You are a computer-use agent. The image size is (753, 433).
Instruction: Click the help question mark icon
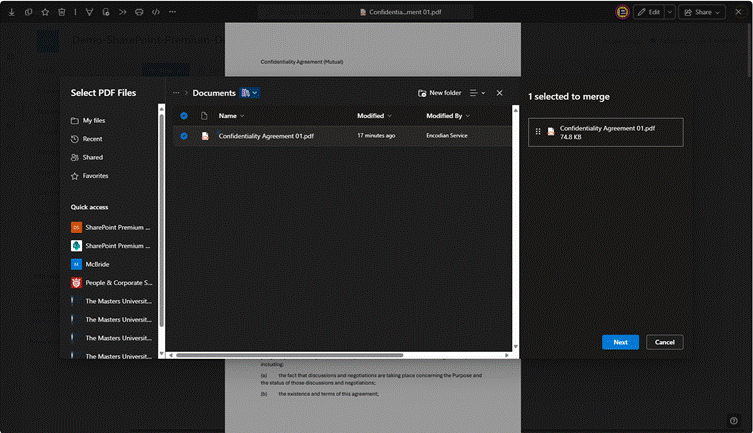734,421
